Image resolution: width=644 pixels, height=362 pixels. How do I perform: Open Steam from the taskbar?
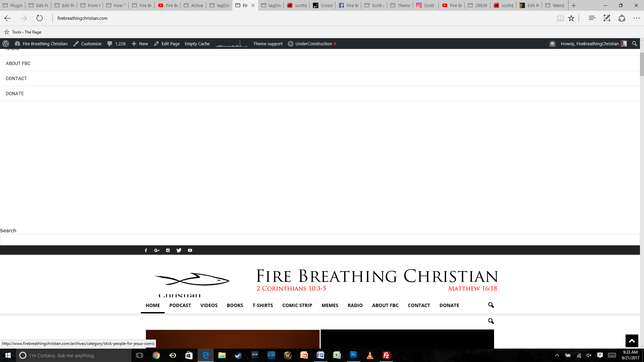pos(238,355)
